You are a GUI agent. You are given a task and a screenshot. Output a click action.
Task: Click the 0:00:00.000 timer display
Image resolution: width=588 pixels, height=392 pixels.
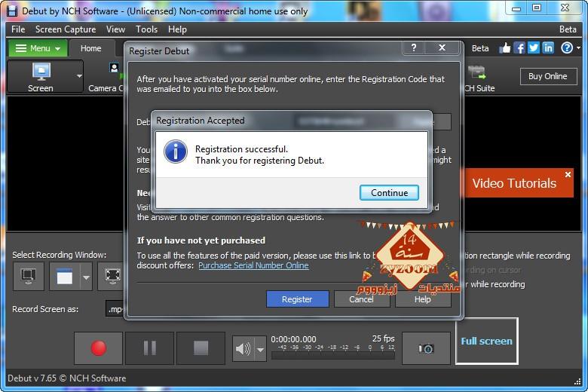point(294,339)
